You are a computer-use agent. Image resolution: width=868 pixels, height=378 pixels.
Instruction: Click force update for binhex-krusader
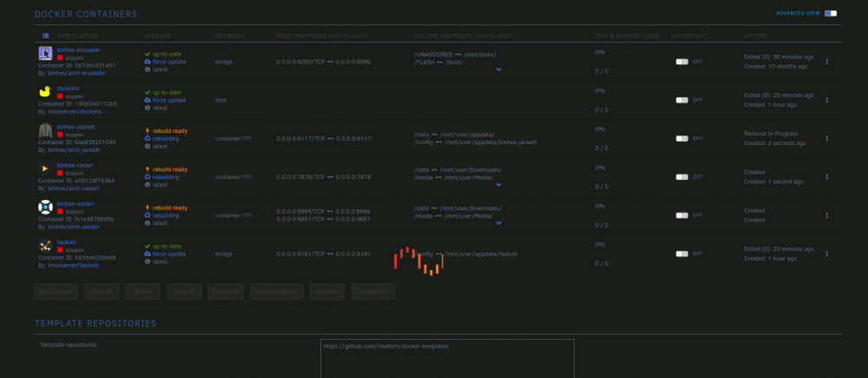169,62
